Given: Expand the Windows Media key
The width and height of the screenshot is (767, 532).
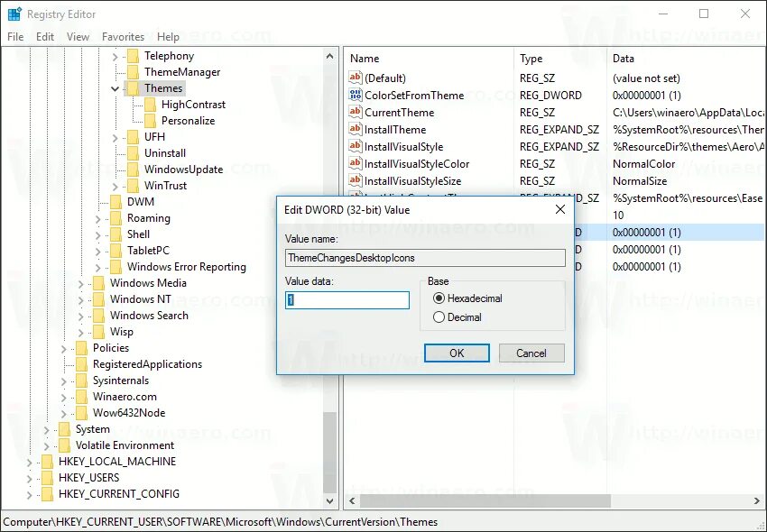Looking at the screenshot, I should (80, 284).
